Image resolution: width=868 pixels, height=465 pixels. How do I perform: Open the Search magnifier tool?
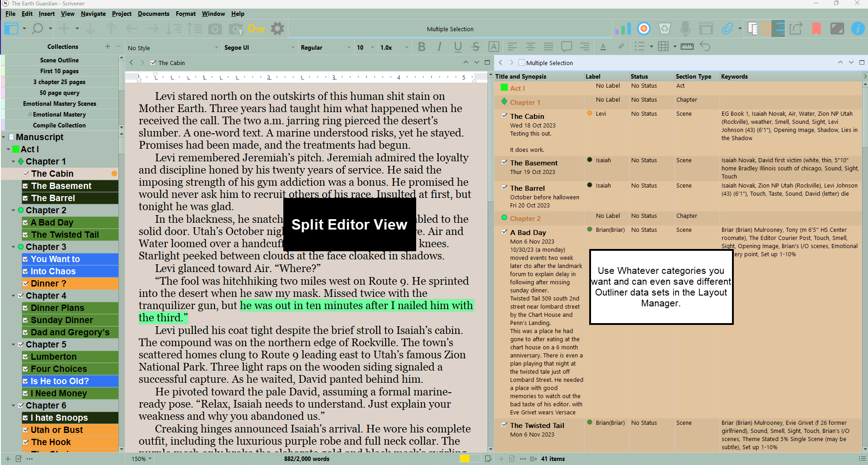click(x=38, y=29)
